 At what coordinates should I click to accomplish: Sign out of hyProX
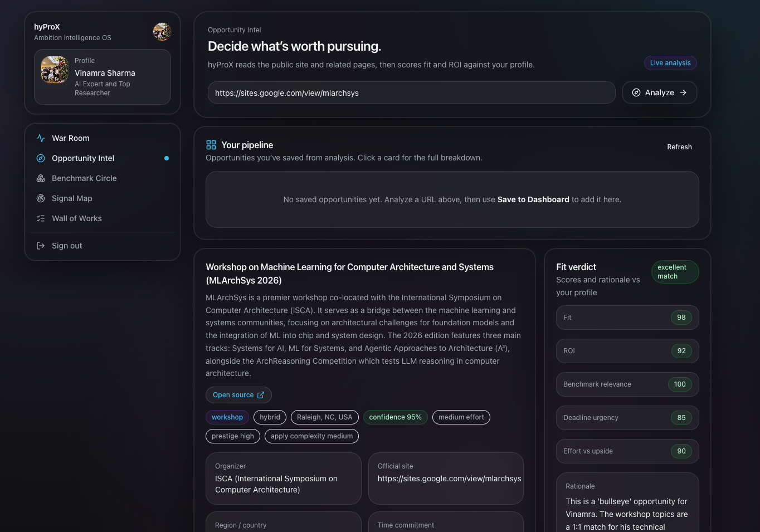pyautogui.click(x=103, y=246)
